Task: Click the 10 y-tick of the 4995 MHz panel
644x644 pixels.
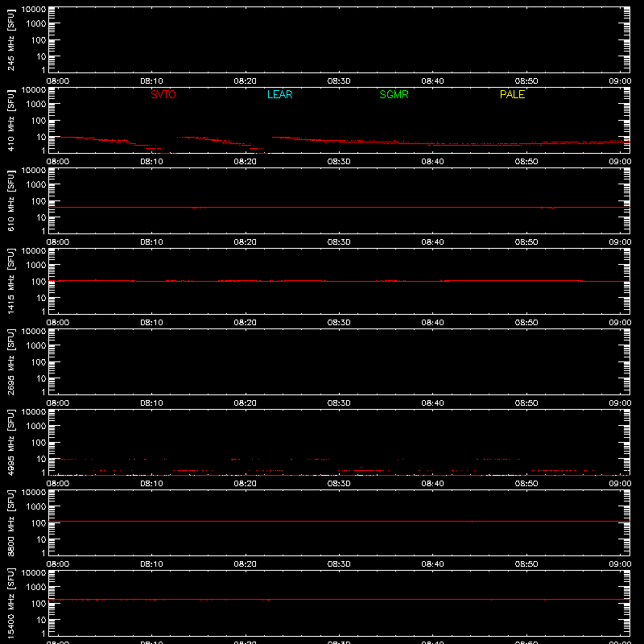Action: [x=41, y=459]
